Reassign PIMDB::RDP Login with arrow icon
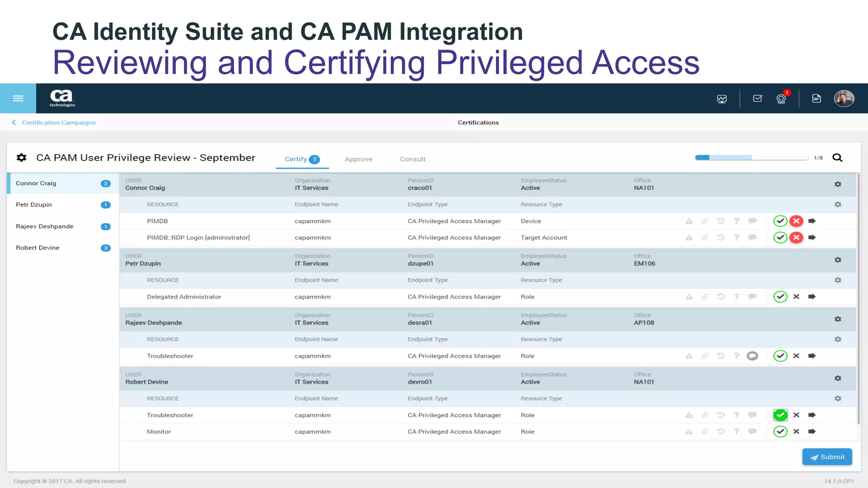The width and height of the screenshot is (868, 488). pyautogui.click(x=812, y=238)
